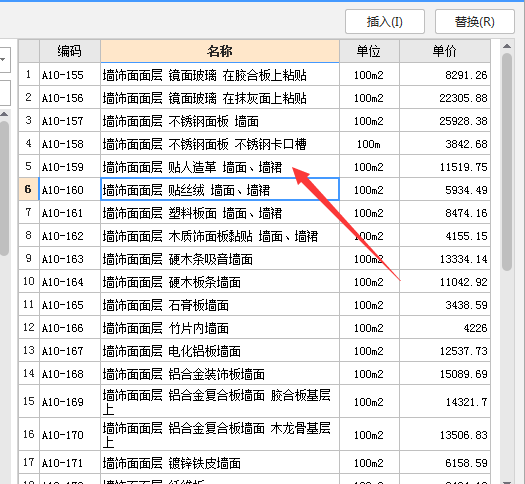This screenshot has width=525, height=484.
Task: Click the table scrollbar up arrow
Action: tap(507, 46)
